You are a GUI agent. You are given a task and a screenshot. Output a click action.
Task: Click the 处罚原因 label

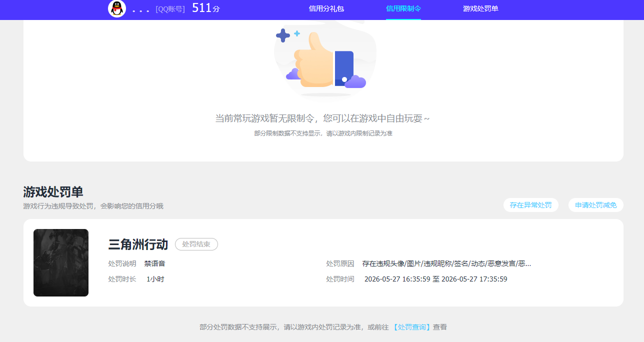[340, 263]
